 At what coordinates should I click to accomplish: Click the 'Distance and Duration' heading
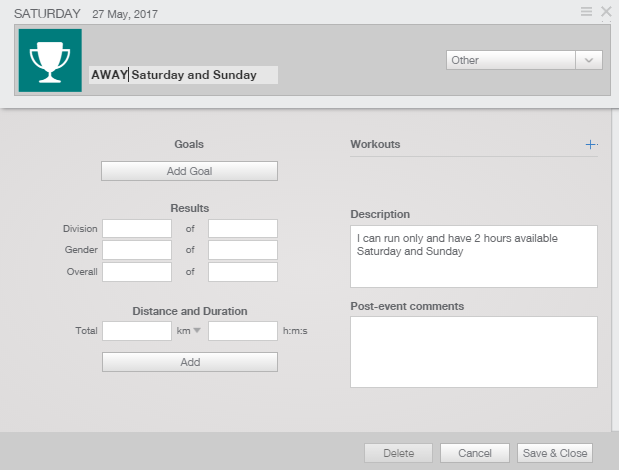[190, 311]
